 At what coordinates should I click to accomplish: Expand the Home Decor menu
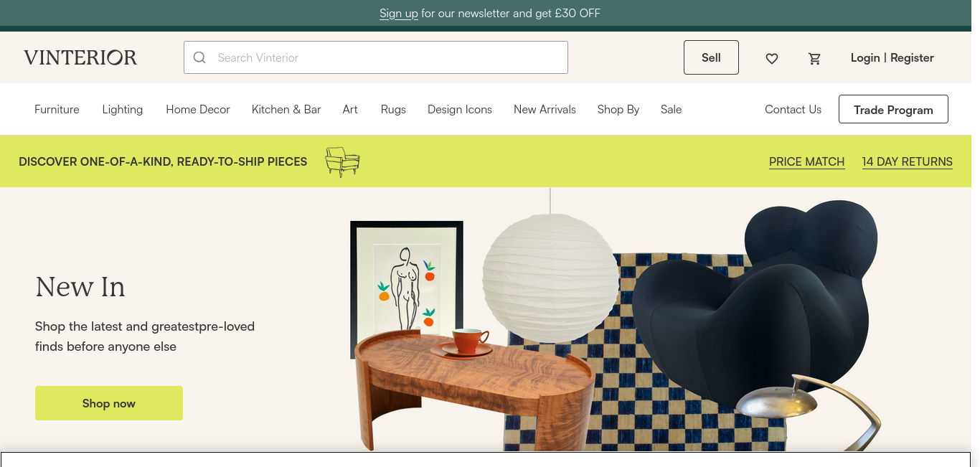pos(198,110)
